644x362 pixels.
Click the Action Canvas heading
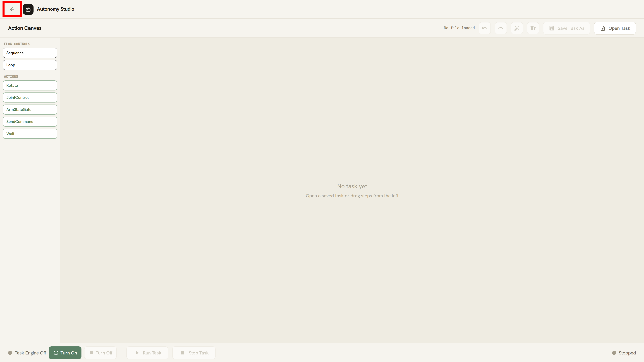point(25,28)
